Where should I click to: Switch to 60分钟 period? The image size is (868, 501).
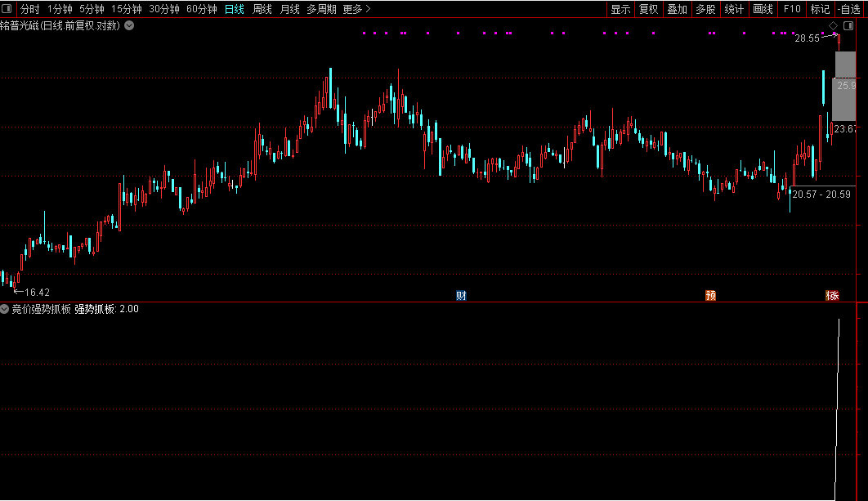[202, 9]
